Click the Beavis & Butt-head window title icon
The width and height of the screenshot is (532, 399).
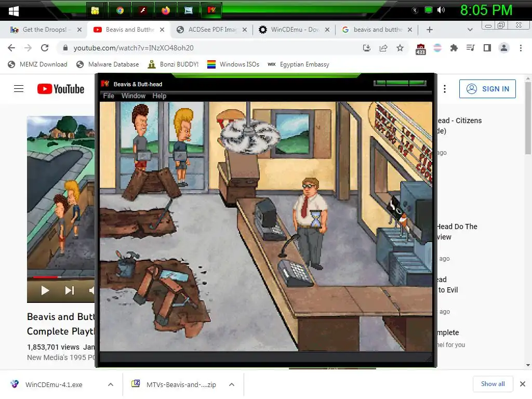[105, 84]
